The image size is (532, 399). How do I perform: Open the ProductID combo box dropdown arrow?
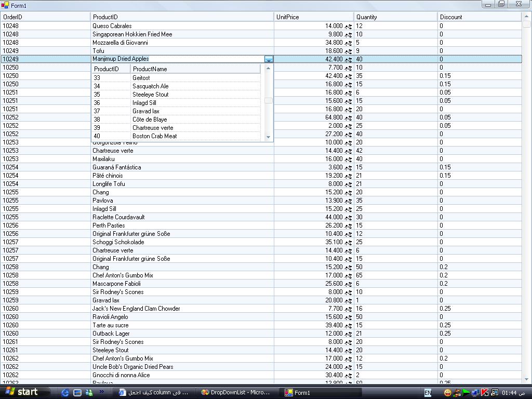coord(269,59)
